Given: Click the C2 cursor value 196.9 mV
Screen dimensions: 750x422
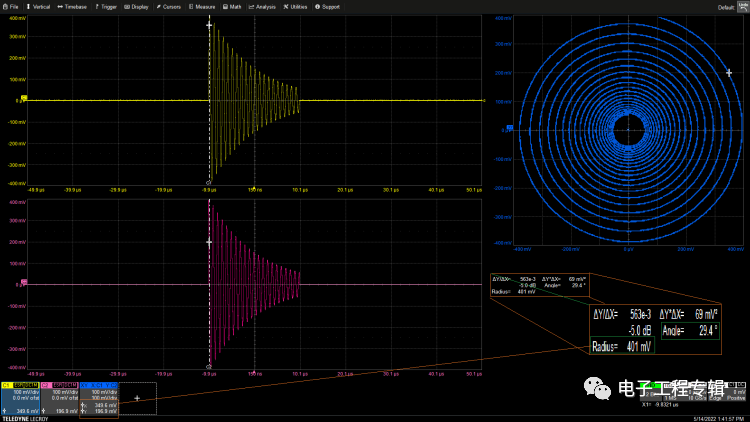Looking at the screenshot, I should click(x=66, y=411).
